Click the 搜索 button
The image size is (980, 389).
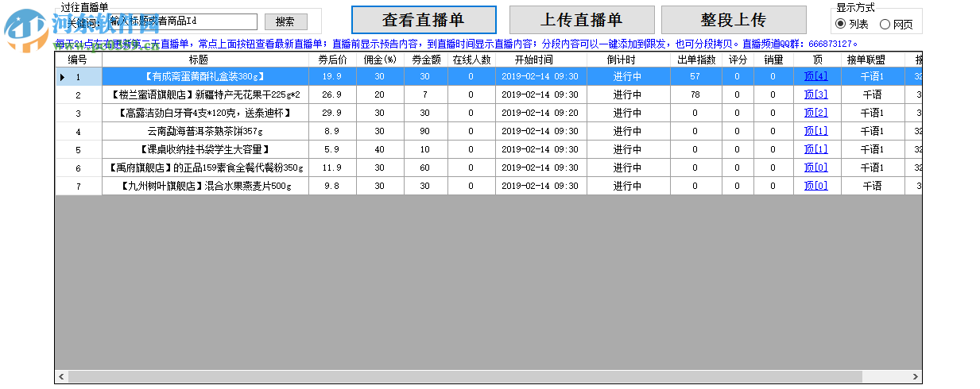point(285,21)
